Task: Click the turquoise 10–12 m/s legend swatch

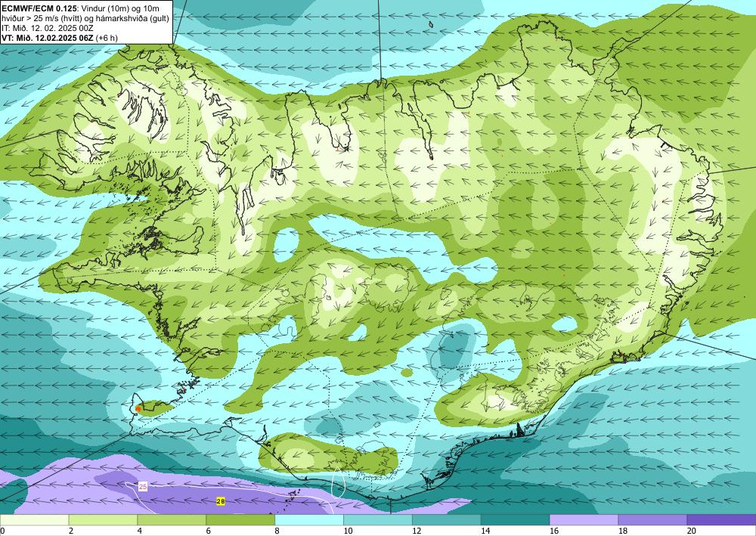Action: click(x=377, y=519)
